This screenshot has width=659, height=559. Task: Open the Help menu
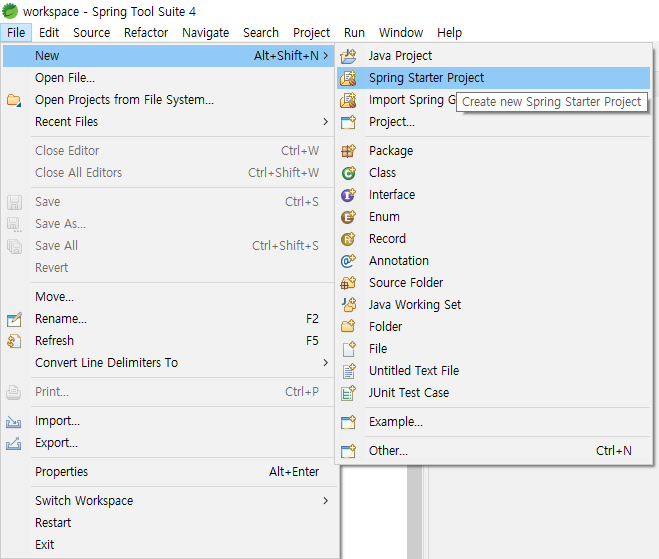coord(449,33)
